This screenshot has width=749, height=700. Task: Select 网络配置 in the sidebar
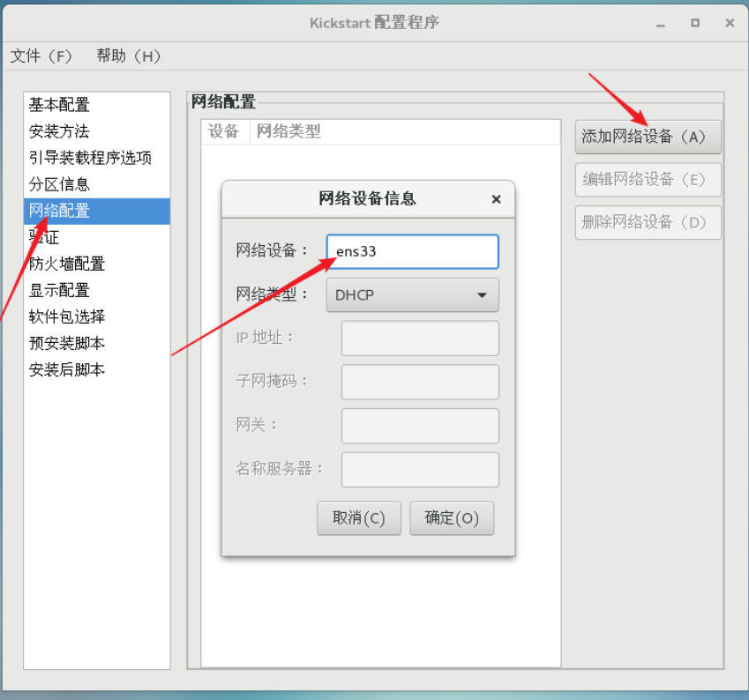pos(97,211)
